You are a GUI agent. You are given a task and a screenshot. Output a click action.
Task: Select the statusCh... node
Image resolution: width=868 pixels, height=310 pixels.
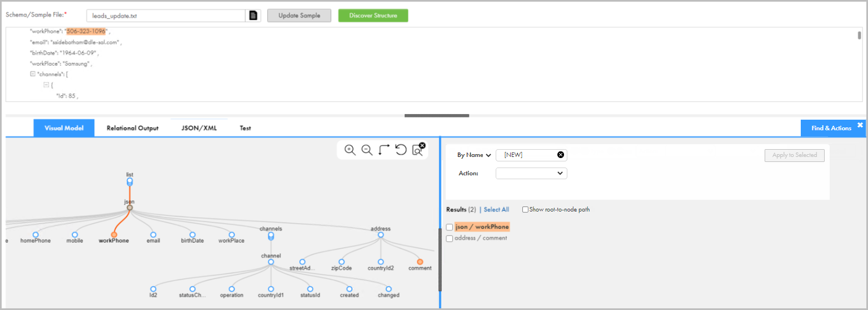(x=192, y=289)
